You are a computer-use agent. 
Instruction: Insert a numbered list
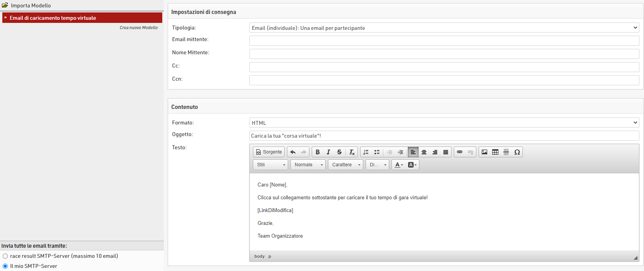pos(366,152)
